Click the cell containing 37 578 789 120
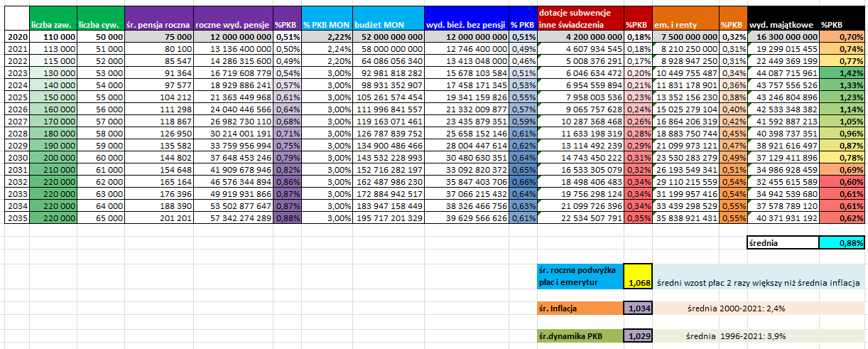This screenshot has height=349, width=868. (x=783, y=205)
